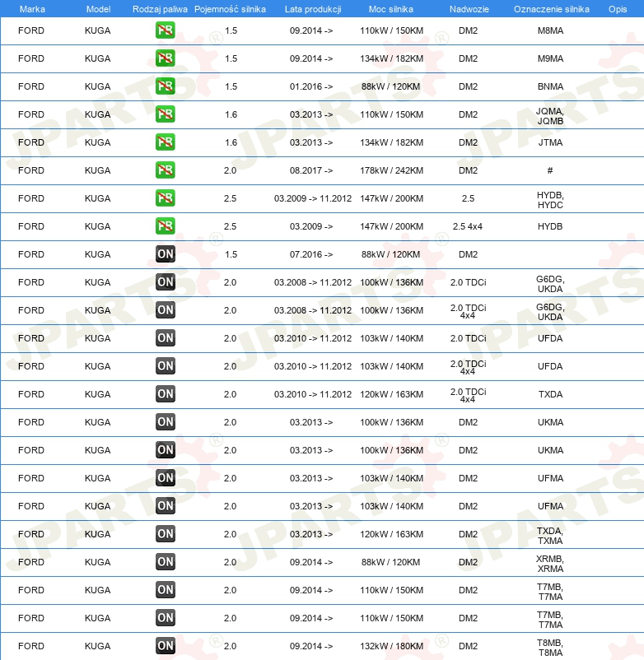Screen dimensions: 644x660
Task: Click the # engine code cell
Action: [x=549, y=170]
